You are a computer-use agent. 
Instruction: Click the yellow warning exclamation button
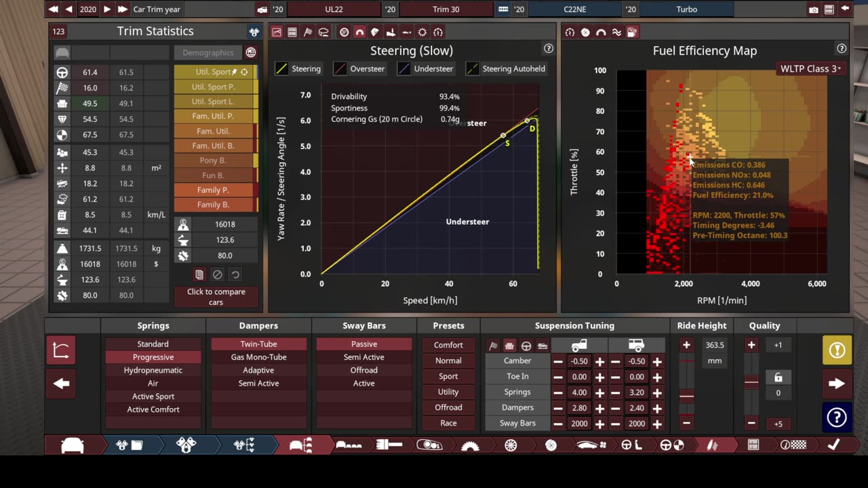tap(837, 350)
